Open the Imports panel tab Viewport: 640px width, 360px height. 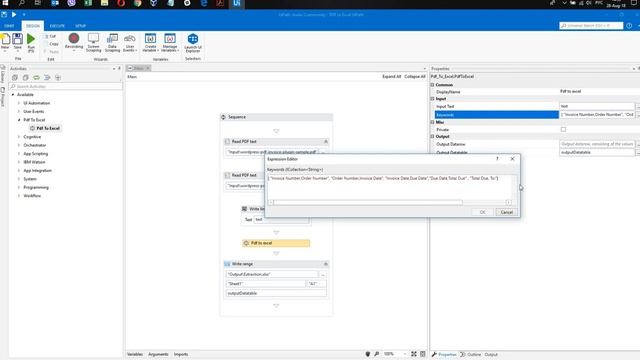click(x=181, y=354)
